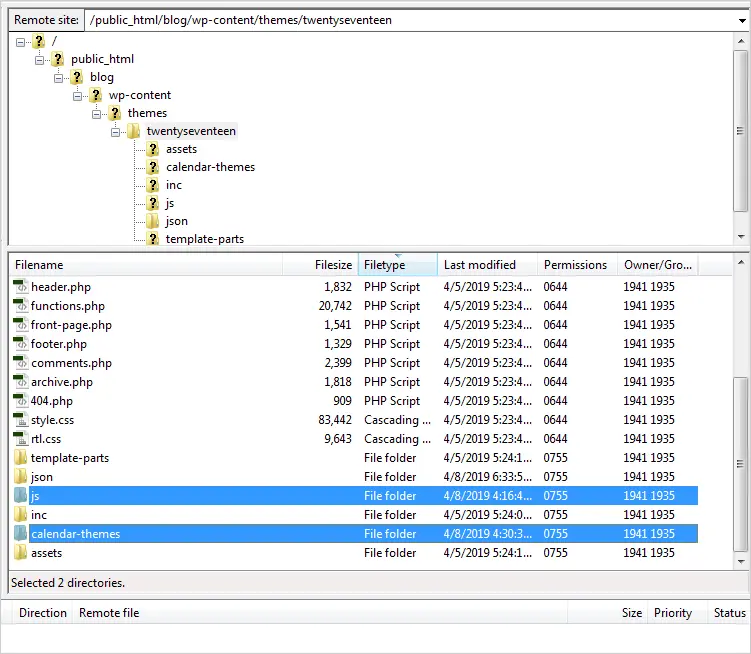Open the Remote site path dropdown
The image size is (751, 654).
[x=741, y=20]
